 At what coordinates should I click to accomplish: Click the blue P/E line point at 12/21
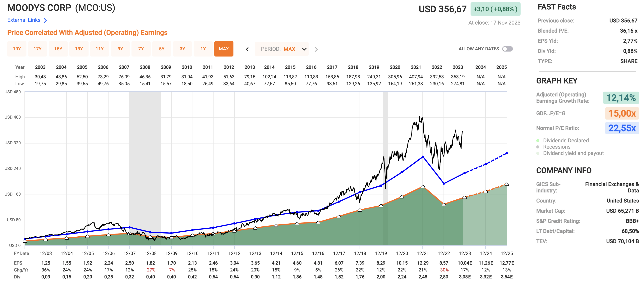[423, 157]
